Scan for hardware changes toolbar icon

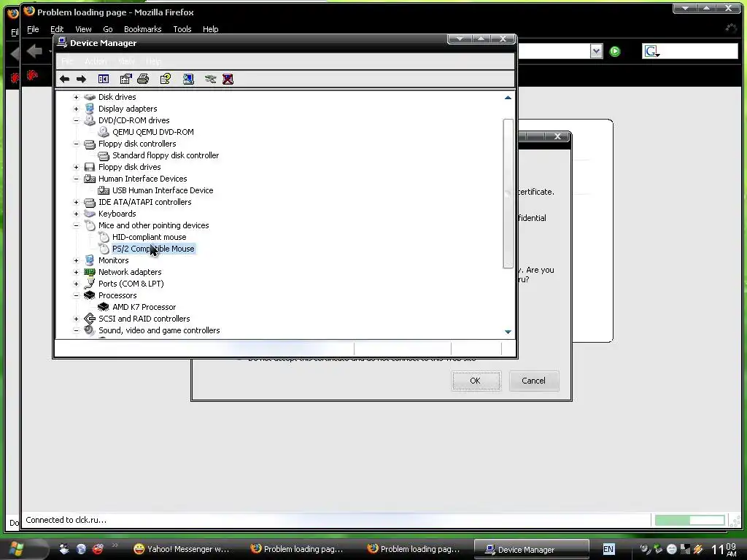(x=189, y=79)
